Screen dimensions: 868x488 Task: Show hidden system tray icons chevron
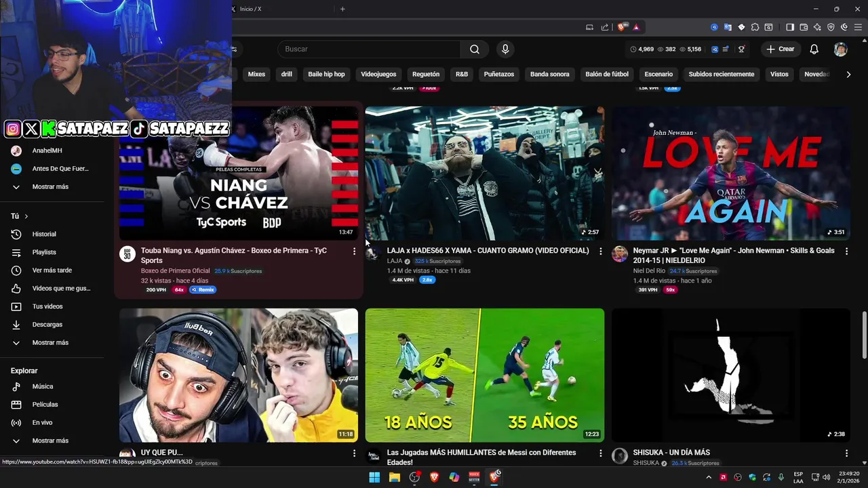(x=709, y=477)
